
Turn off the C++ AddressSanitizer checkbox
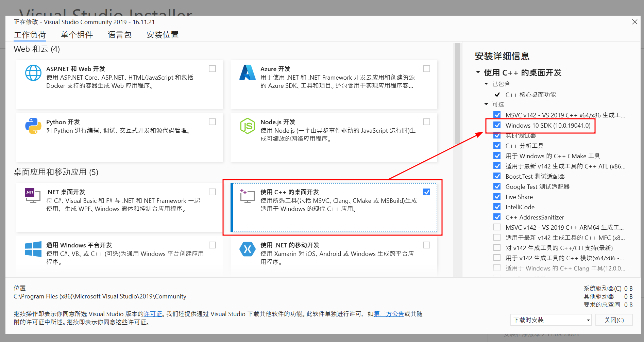[497, 217]
